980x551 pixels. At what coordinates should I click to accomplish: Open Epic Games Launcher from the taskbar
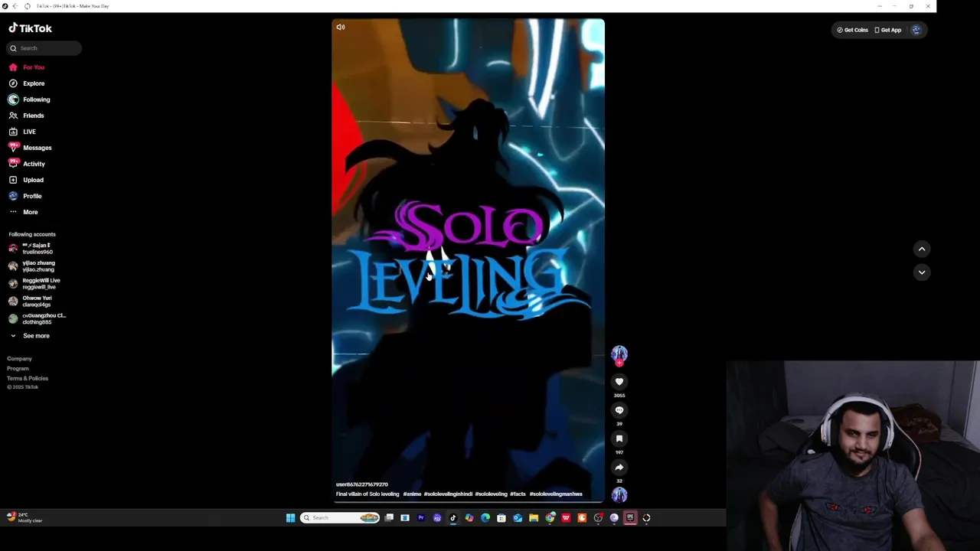(630, 518)
